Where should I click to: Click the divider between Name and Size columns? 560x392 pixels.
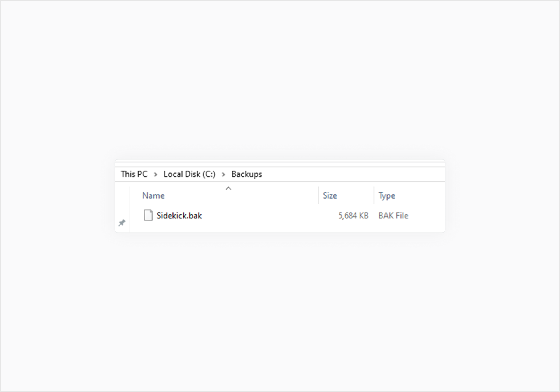(318, 195)
